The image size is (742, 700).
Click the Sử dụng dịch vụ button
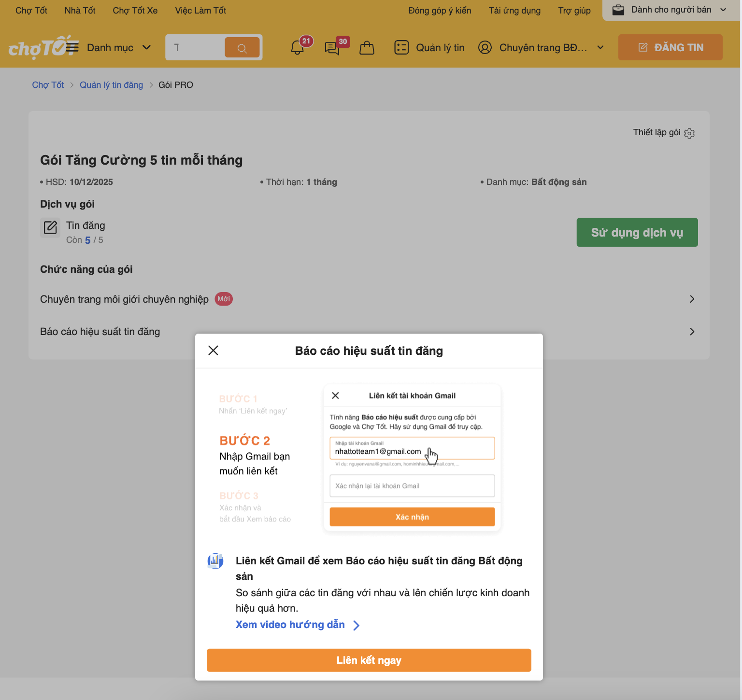point(637,232)
